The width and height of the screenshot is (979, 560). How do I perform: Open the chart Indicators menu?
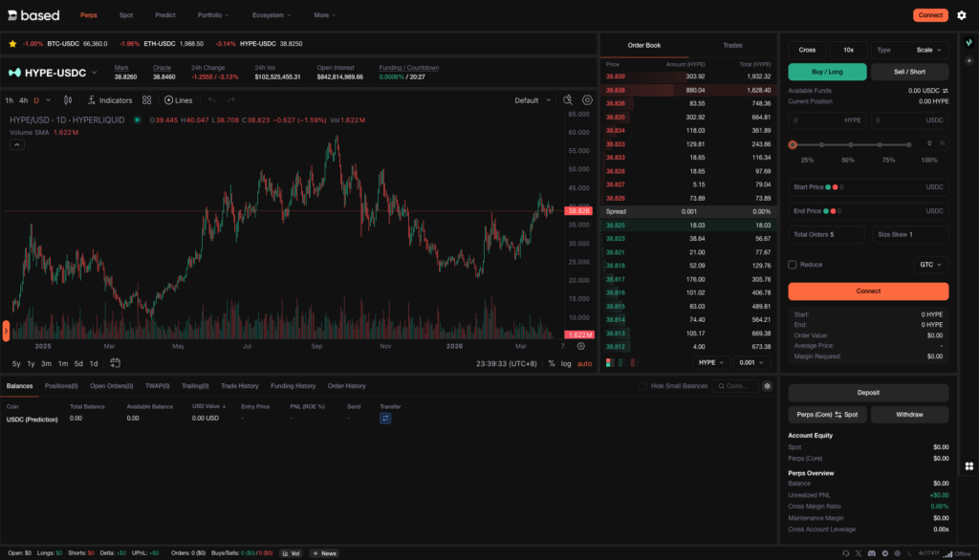coord(109,100)
